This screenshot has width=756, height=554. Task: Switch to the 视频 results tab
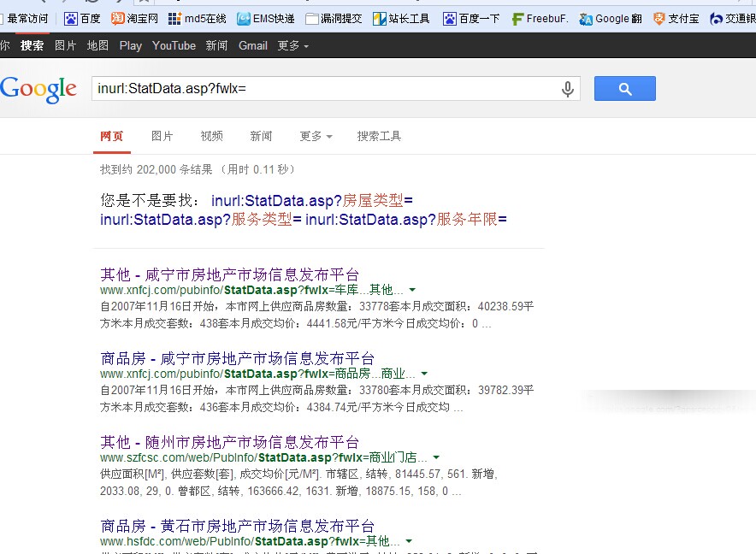tap(211, 137)
